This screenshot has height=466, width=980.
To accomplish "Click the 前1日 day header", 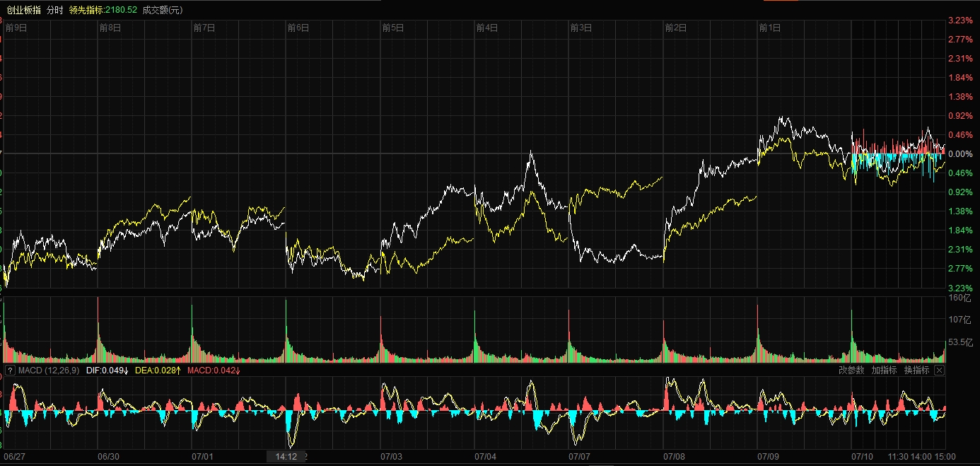I will [769, 28].
